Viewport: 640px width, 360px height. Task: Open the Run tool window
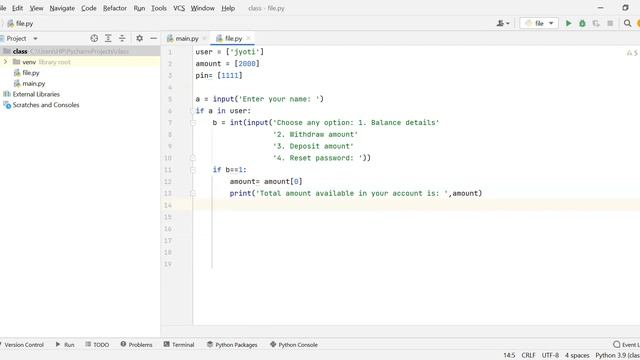click(65, 344)
